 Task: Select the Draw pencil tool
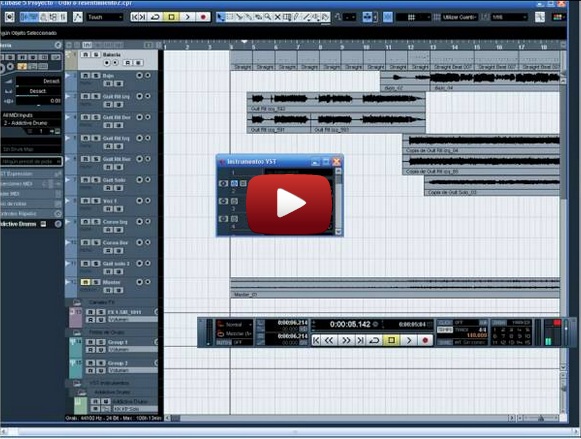click(296, 17)
